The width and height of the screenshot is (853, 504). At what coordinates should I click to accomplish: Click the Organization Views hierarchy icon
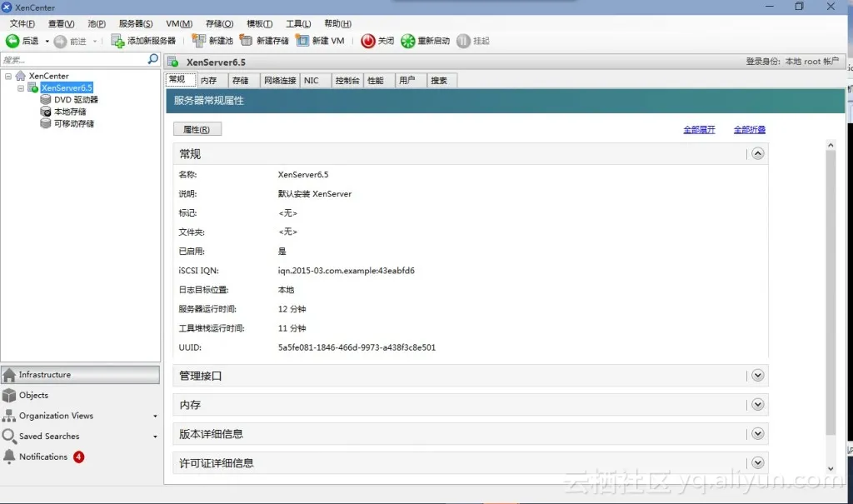pyautogui.click(x=9, y=416)
